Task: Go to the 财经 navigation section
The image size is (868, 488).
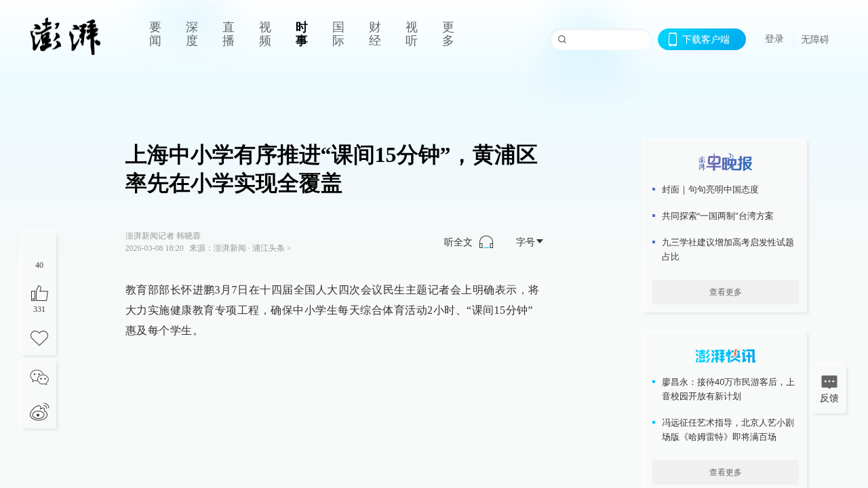Action: coord(374,34)
